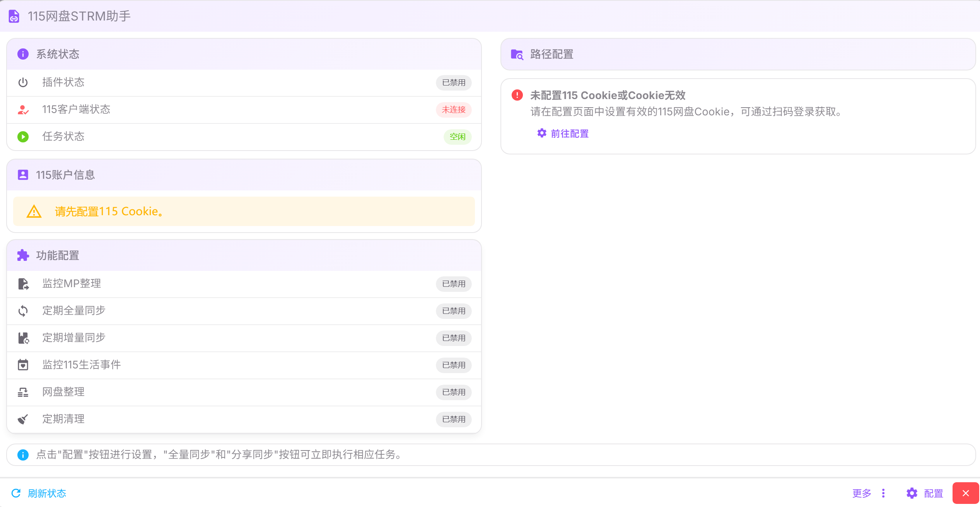Viewport: 980px width, 507px height.
Task: Click the 网盘整理 sort icon
Action: (23, 392)
